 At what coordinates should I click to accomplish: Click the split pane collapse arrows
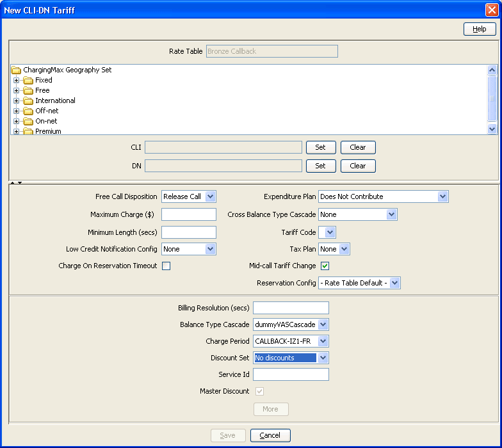click(x=16, y=183)
